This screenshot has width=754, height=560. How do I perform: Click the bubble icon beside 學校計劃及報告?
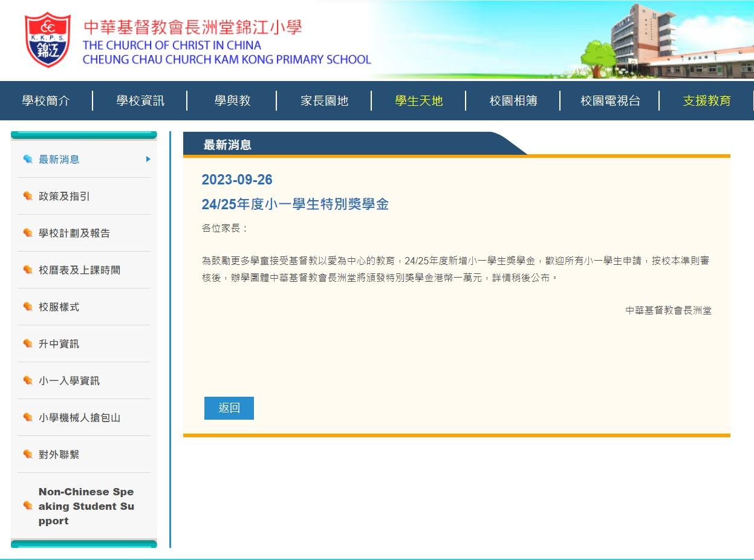28,233
